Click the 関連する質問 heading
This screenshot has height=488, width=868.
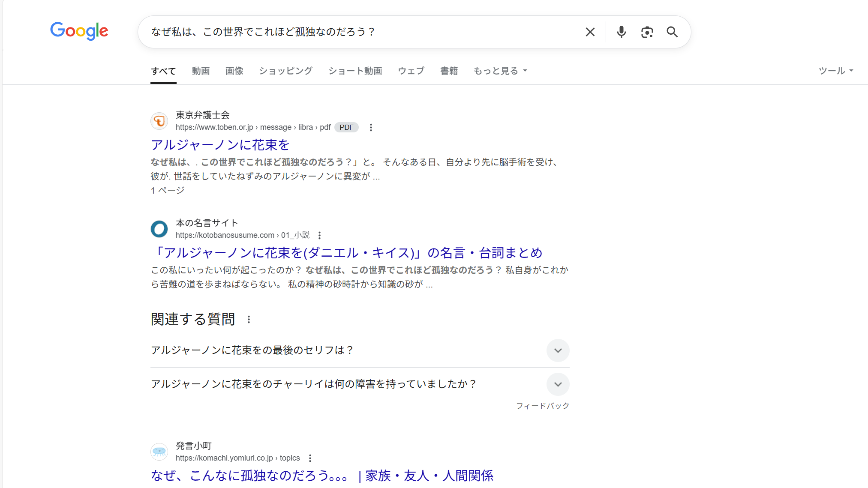(x=193, y=319)
